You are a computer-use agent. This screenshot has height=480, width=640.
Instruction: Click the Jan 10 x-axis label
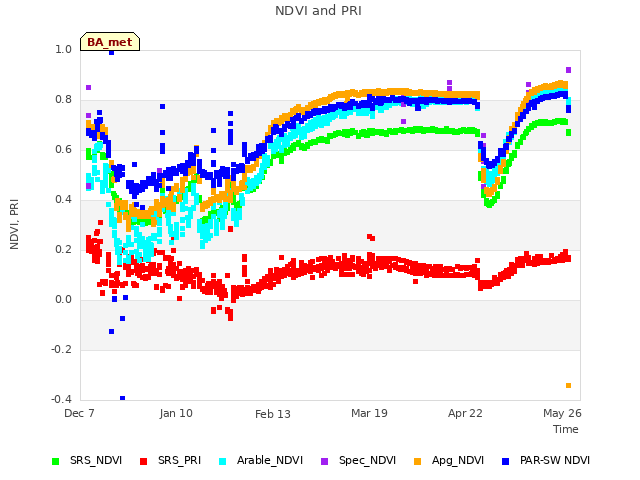[x=176, y=413]
